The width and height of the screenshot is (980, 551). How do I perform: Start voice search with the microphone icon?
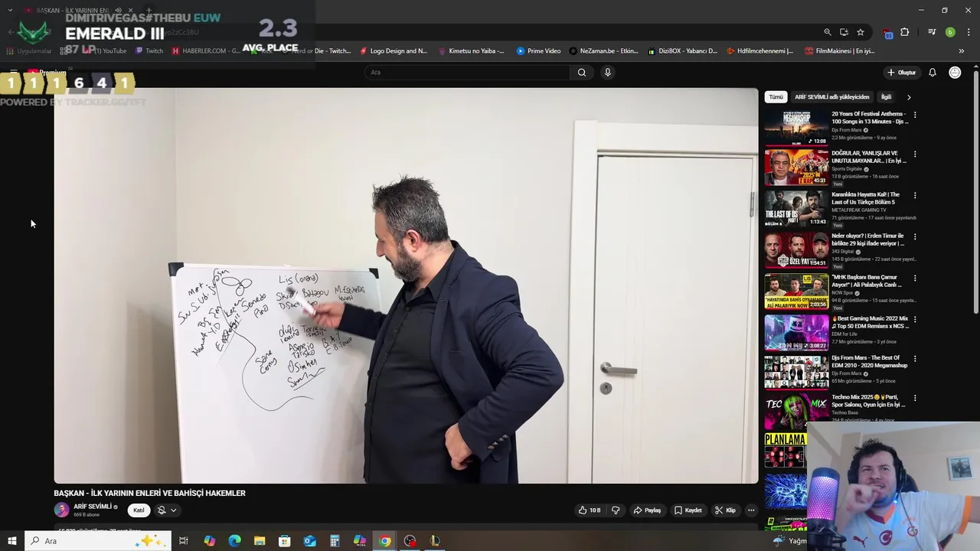tap(608, 73)
